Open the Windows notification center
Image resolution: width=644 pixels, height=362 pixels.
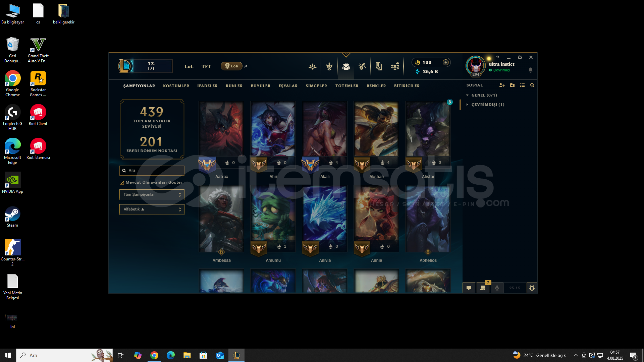point(634,356)
